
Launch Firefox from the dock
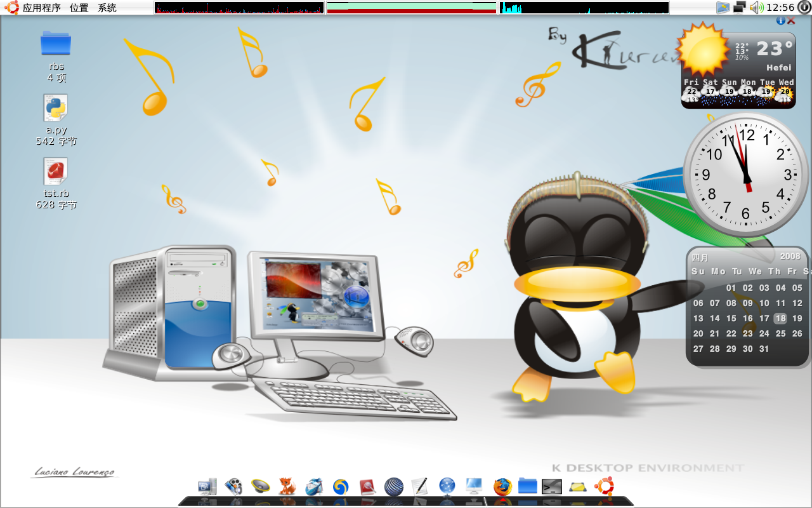tap(502, 487)
